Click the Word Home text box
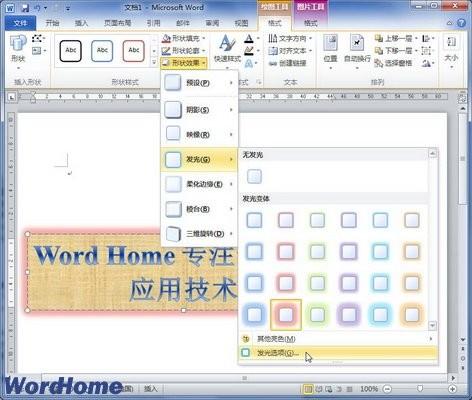 [x=133, y=272]
